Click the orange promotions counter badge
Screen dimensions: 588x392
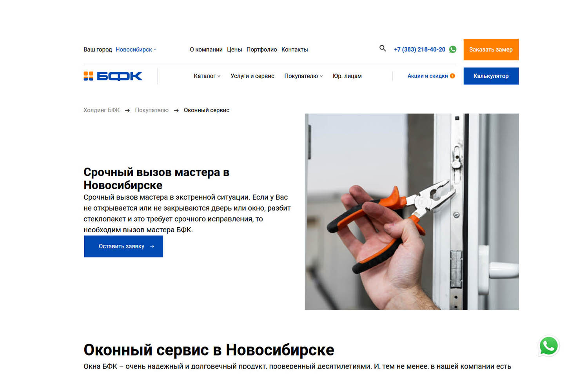point(452,76)
